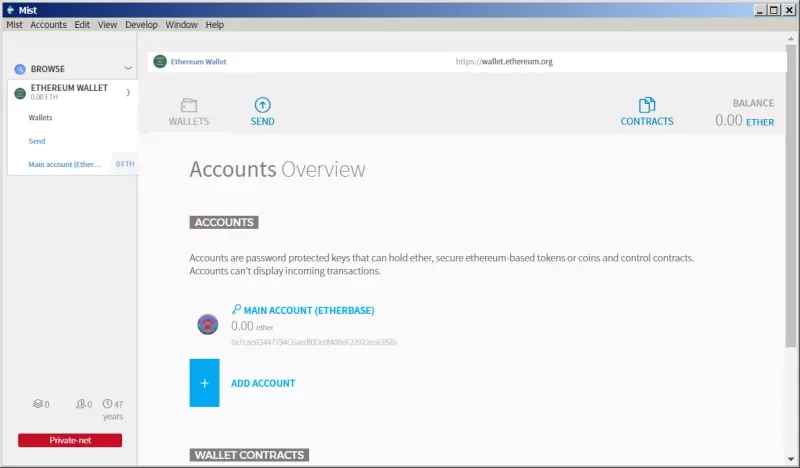Open the View menu

[x=108, y=24]
